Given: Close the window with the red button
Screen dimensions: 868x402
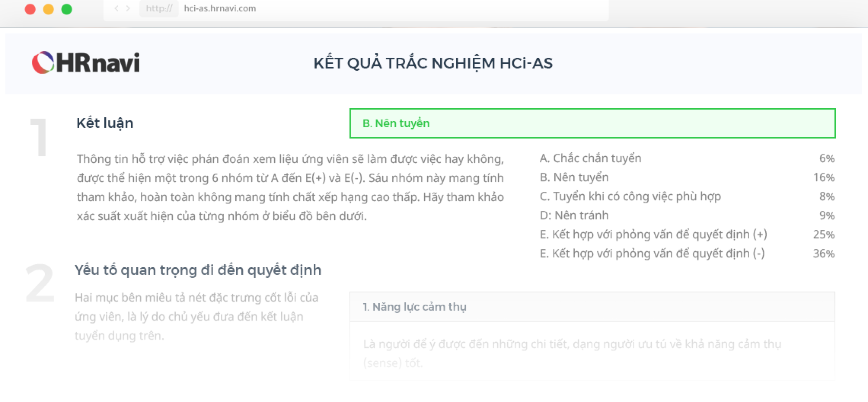Looking at the screenshot, I should pos(30,9).
